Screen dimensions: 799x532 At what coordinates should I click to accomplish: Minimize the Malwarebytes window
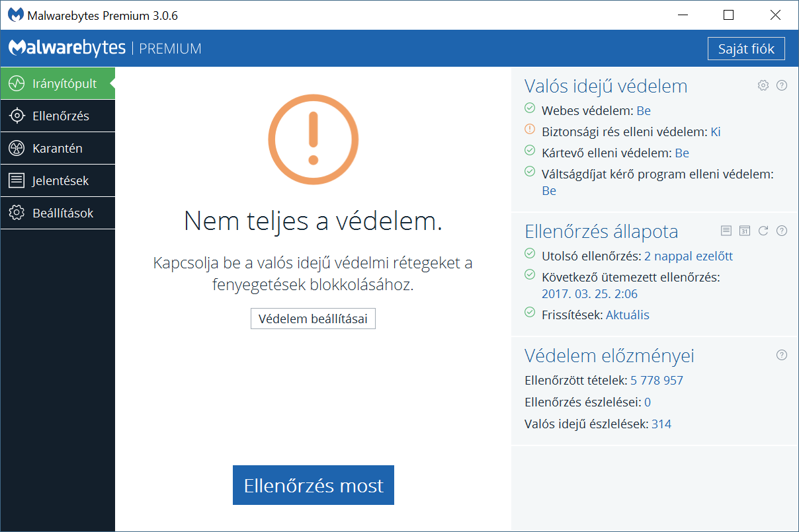[x=682, y=15]
